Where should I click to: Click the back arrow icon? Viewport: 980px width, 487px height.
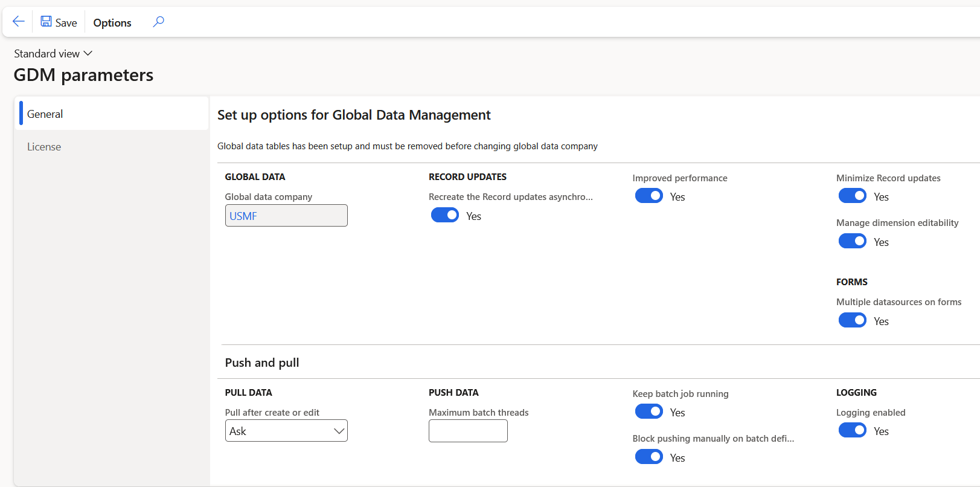click(18, 22)
